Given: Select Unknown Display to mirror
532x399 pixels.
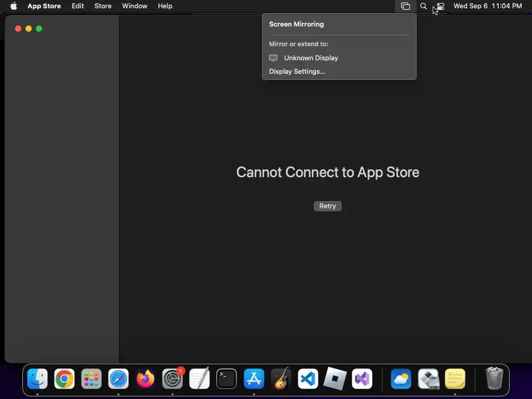Looking at the screenshot, I should (x=339, y=58).
